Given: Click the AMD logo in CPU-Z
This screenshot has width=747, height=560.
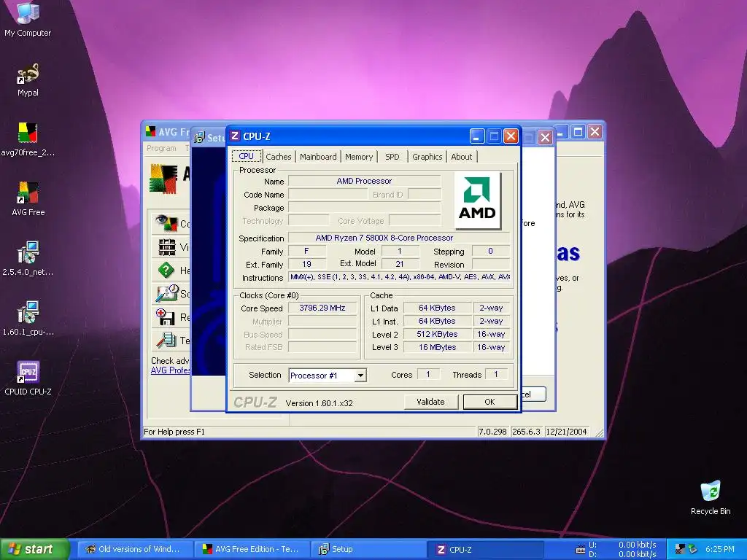Looking at the screenshot, I should coord(477,201).
